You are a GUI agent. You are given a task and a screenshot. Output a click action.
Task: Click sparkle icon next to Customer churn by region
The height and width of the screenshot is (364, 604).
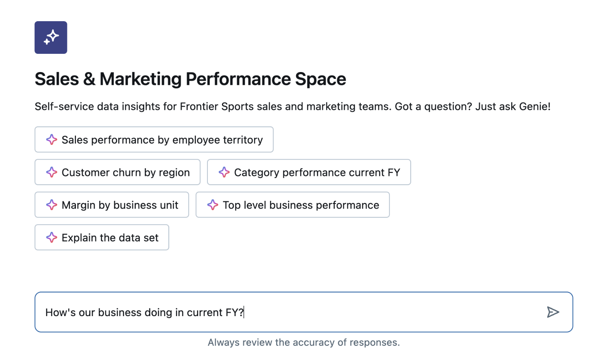click(x=51, y=172)
